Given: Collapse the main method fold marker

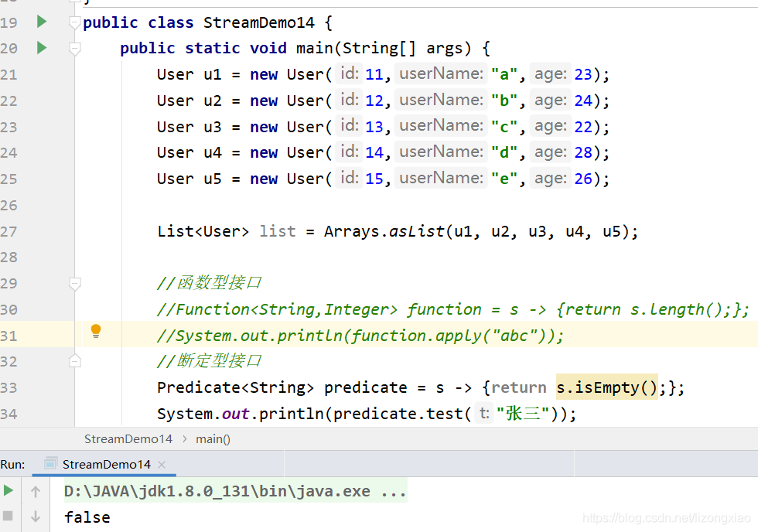Looking at the screenshot, I should tap(74, 49).
